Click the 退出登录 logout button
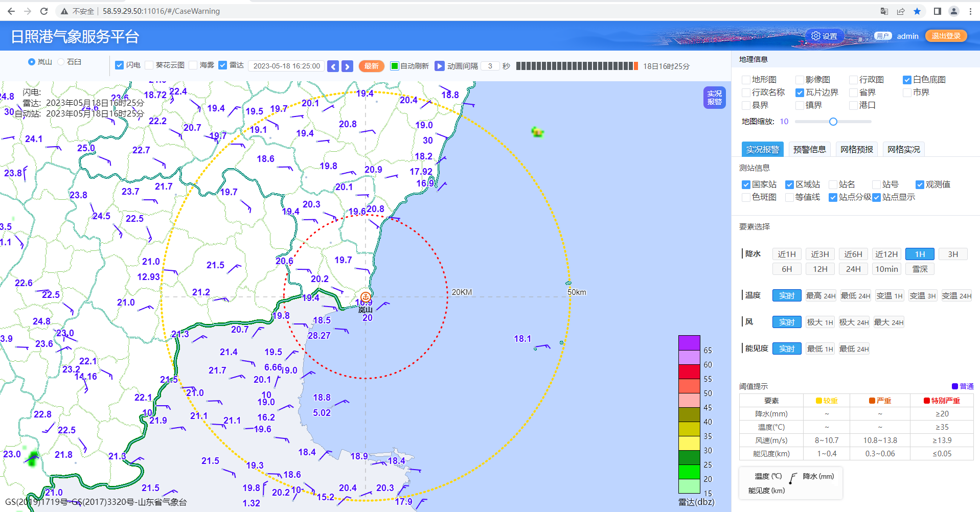The height and width of the screenshot is (512, 980). coord(946,36)
